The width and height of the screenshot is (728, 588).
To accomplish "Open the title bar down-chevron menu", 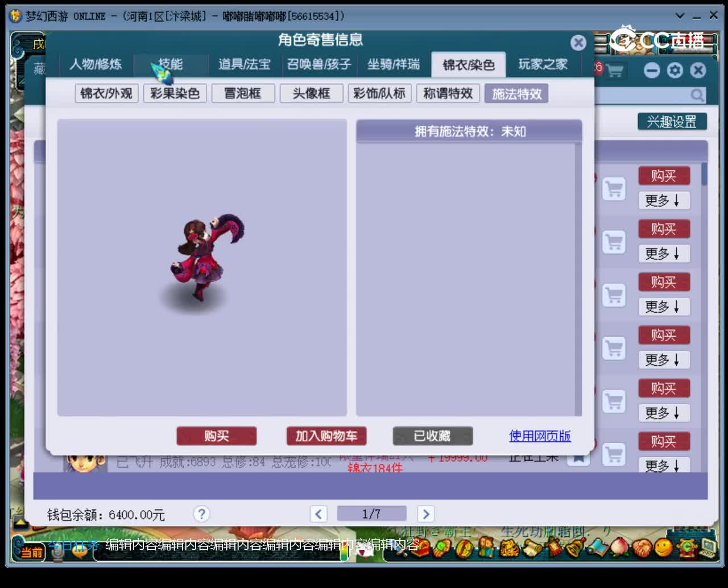I will tap(680, 16).
